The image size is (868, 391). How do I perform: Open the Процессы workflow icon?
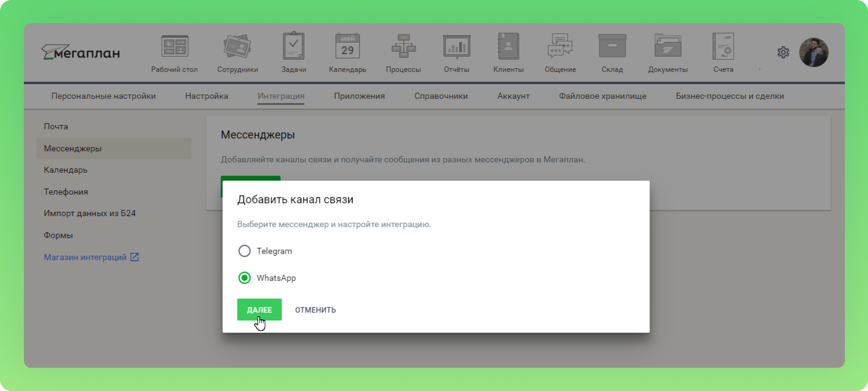pos(403,46)
